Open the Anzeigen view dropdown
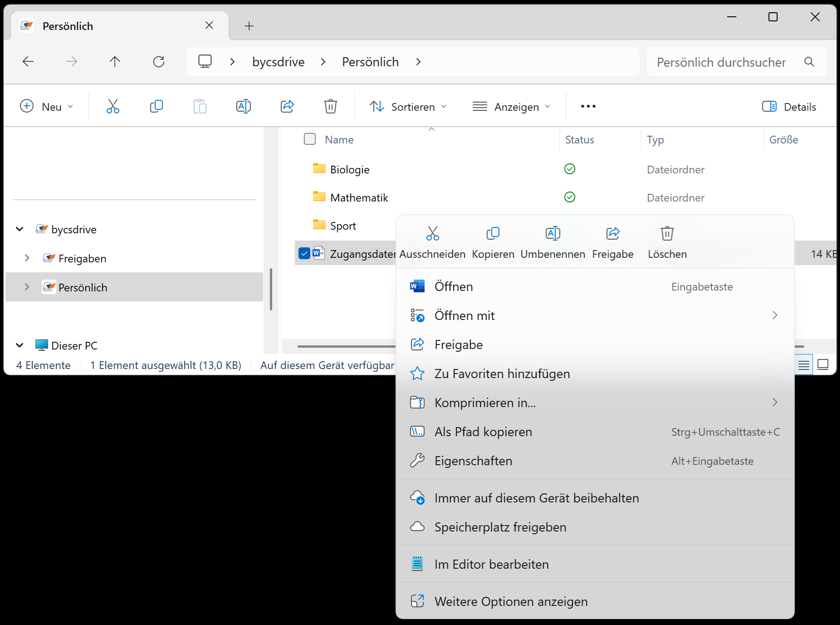 point(511,107)
